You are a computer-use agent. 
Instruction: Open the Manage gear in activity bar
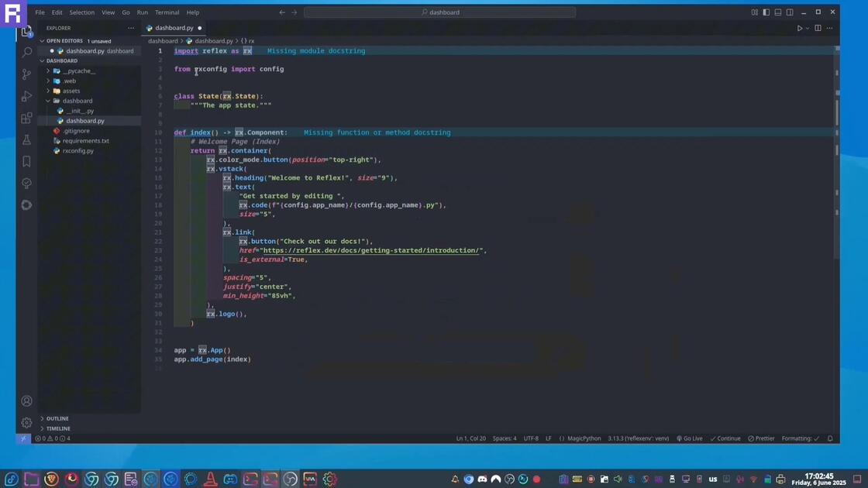pos(26,423)
